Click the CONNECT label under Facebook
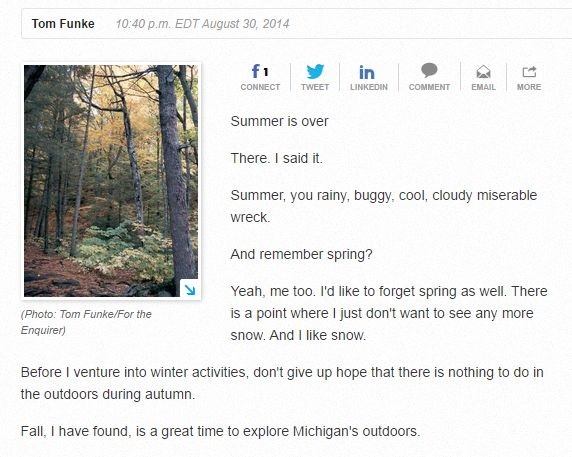Viewport: 572px width, 457px height. coord(260,87)
